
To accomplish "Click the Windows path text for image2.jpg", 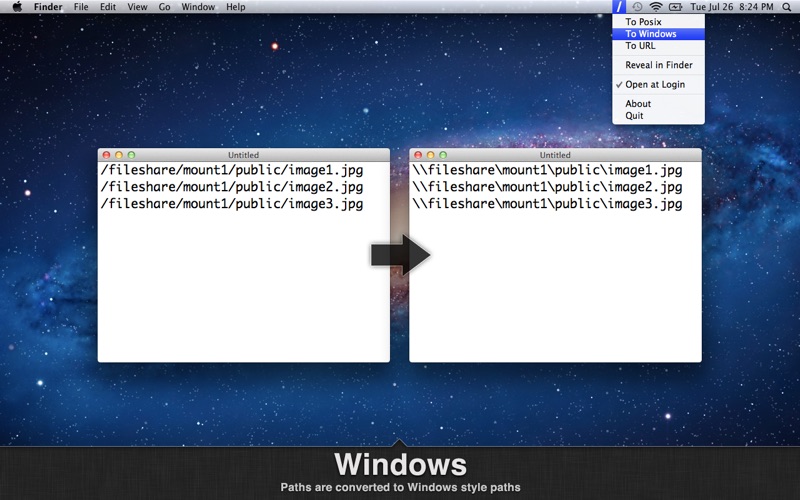I will pos(547,187).
